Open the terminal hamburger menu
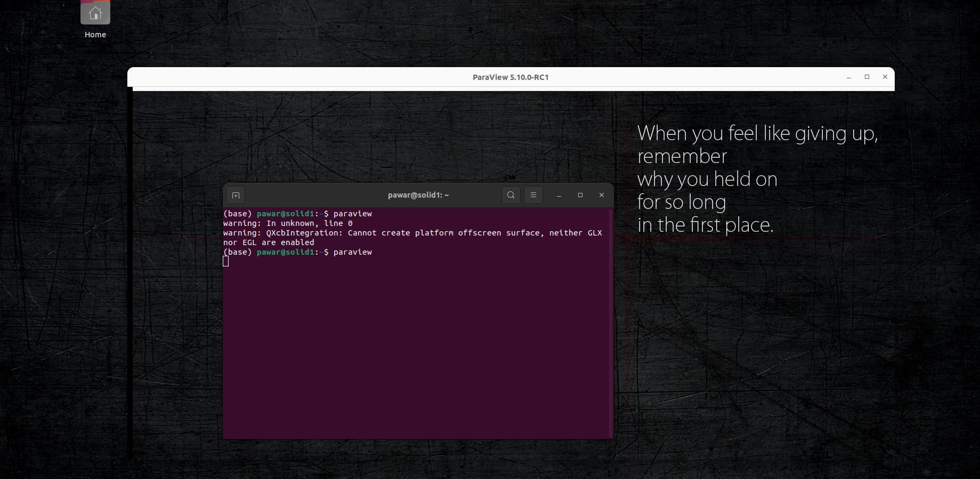 point(533,195)
